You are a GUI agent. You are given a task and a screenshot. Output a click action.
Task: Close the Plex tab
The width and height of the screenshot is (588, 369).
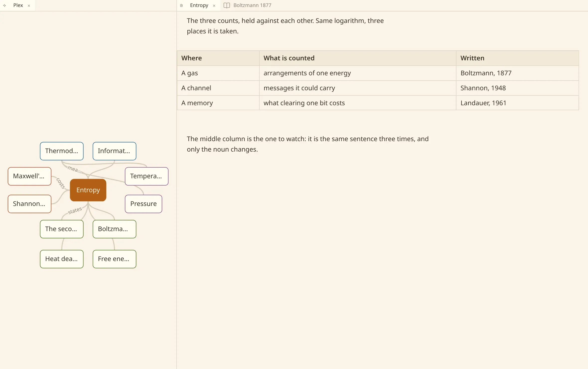tap(29, 5)
